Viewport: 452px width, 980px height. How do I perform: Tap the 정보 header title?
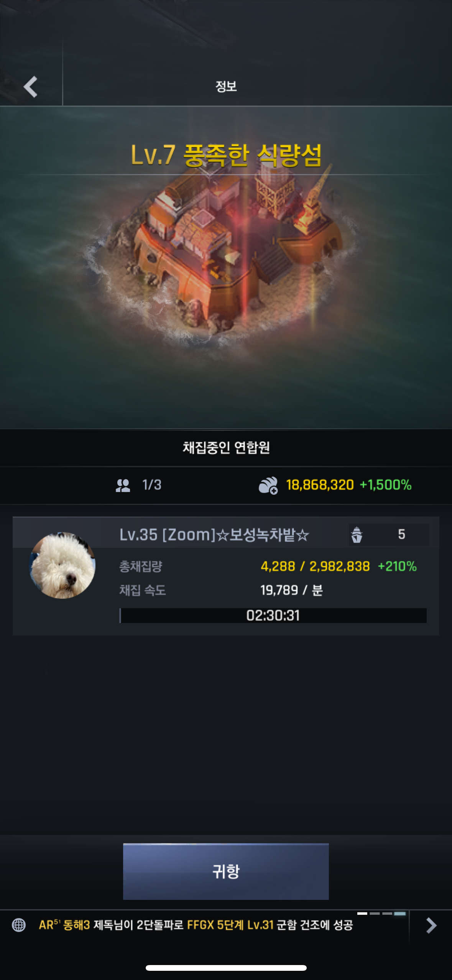tap(226, 86)
